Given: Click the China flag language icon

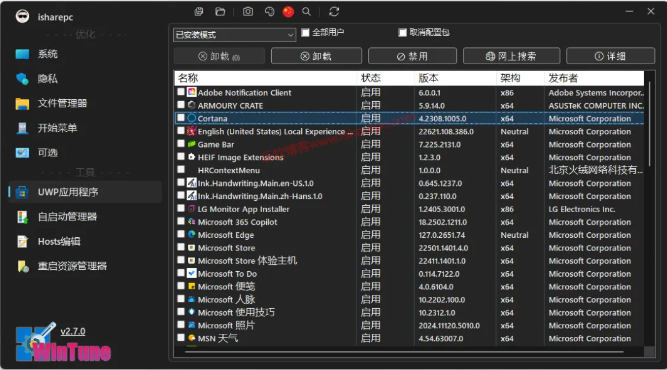Looking at the screenshot, I should (x=288, y=12).
